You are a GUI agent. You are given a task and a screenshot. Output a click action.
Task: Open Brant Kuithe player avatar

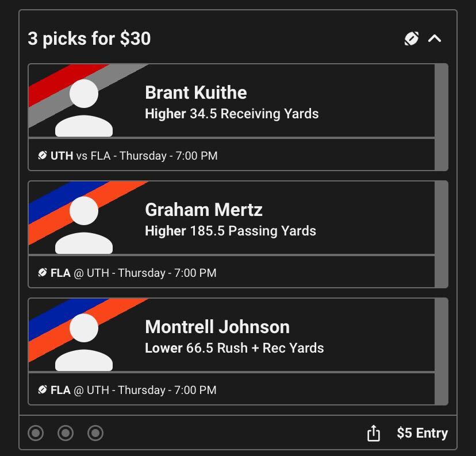point(84,107)
